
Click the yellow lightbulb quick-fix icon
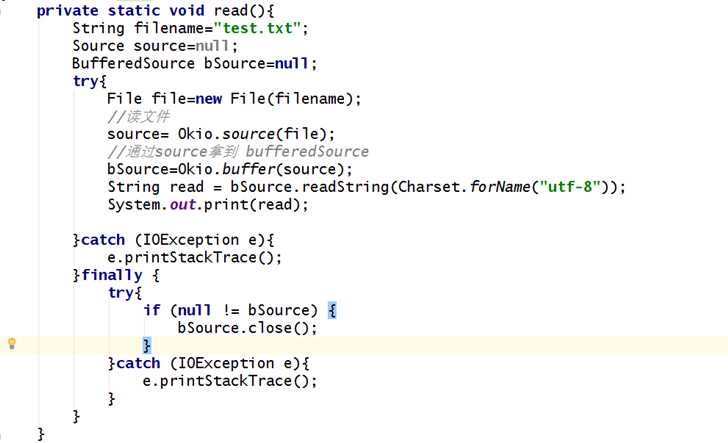[12, 344]
